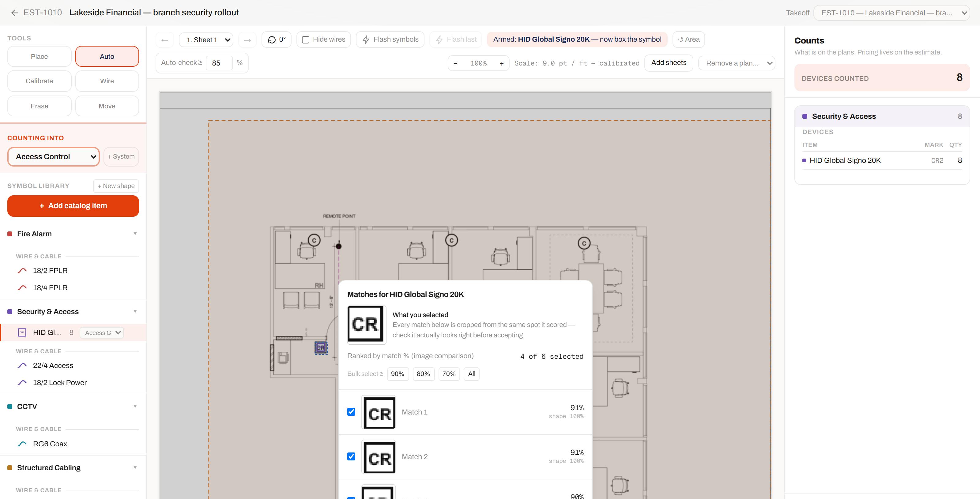Click the Scale calibrated status text
Screen dimensions: 980x499
pos(577,63)
